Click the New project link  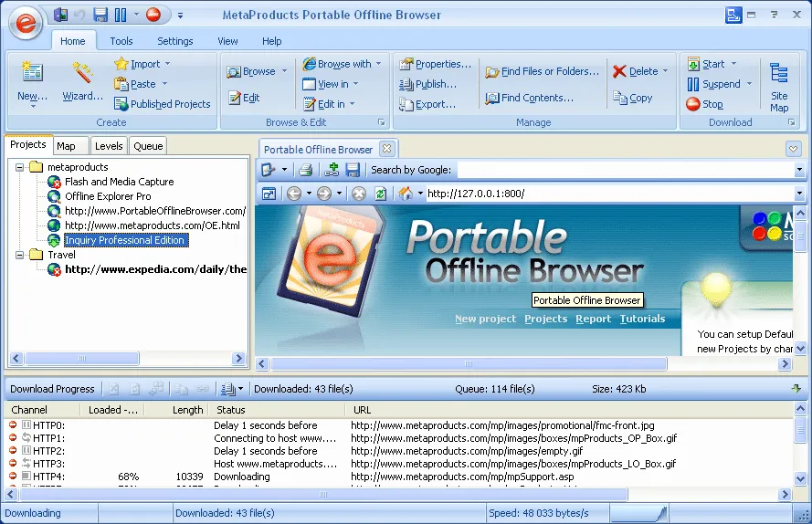(485, 319)
